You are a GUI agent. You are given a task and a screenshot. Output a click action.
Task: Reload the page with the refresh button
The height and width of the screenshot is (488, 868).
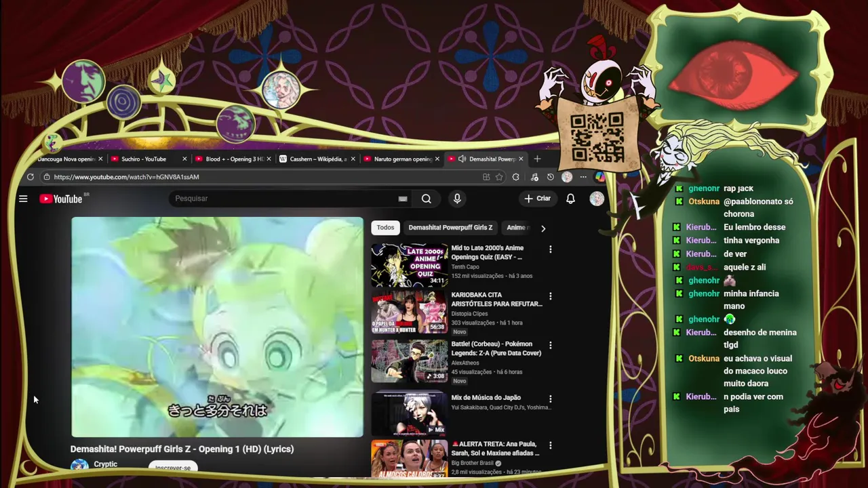coord(31,177)
